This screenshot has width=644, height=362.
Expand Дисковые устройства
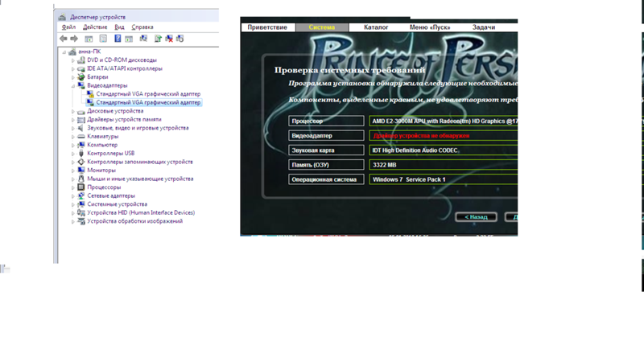point(73,111)
